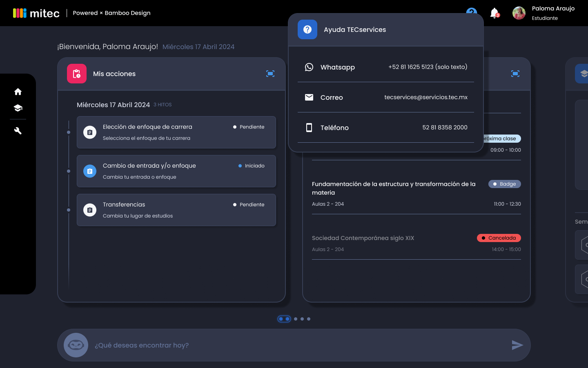This screenshot has width=588, height=368.
Task: Click the Iniciado status label
Action: click(252, 166)
